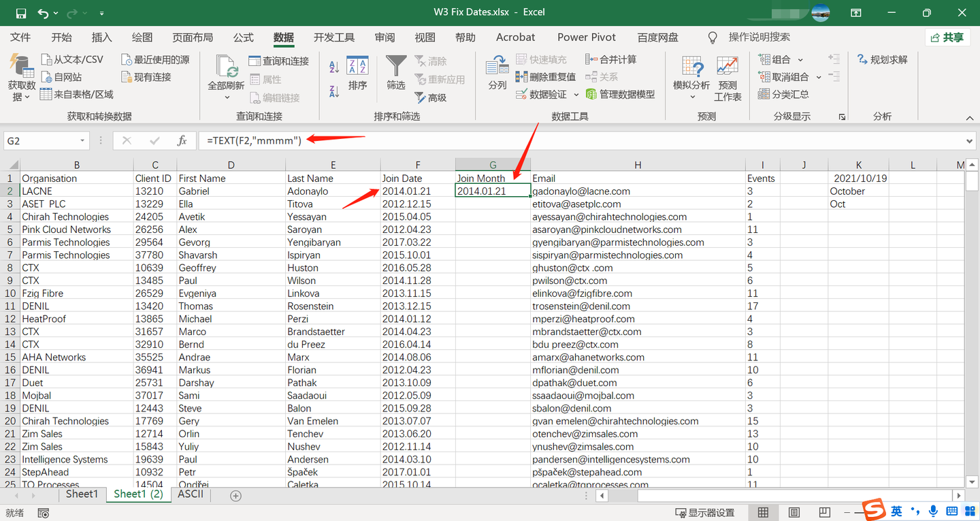
Task: Sort descending with the Z-to-A icon
Action: coord(334,91)
